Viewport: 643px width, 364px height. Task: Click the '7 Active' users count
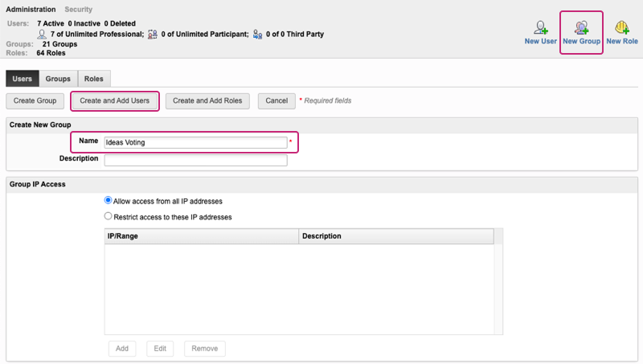tap(51, 24)
